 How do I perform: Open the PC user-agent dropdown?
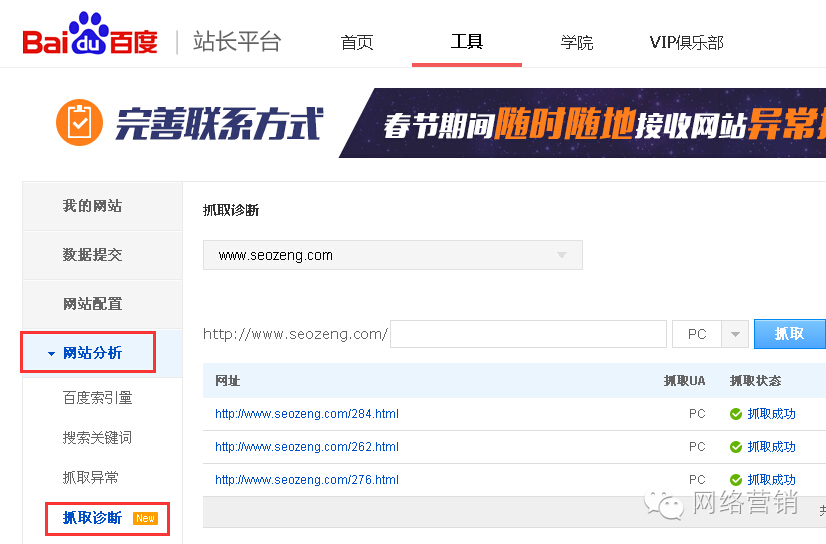coord(710,334)
